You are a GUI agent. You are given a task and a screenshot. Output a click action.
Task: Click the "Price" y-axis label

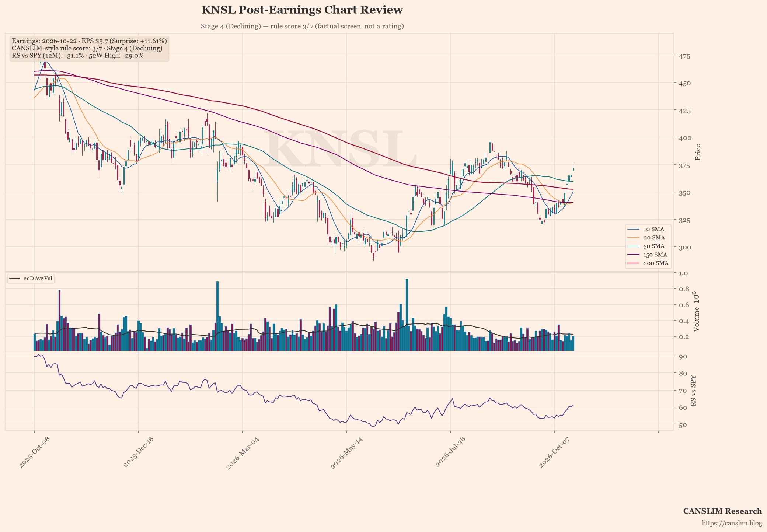(x=697, y=152)
